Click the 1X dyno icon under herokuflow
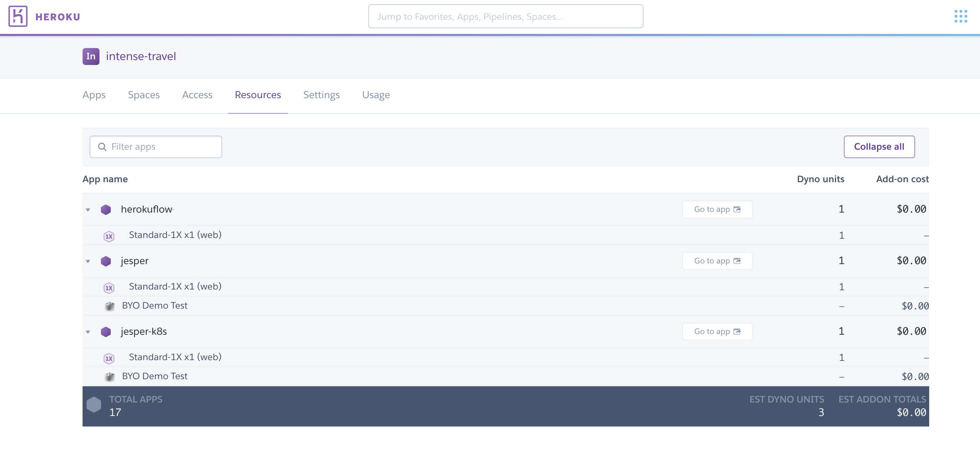Viewport: 980px width, 459px height. 109,236
